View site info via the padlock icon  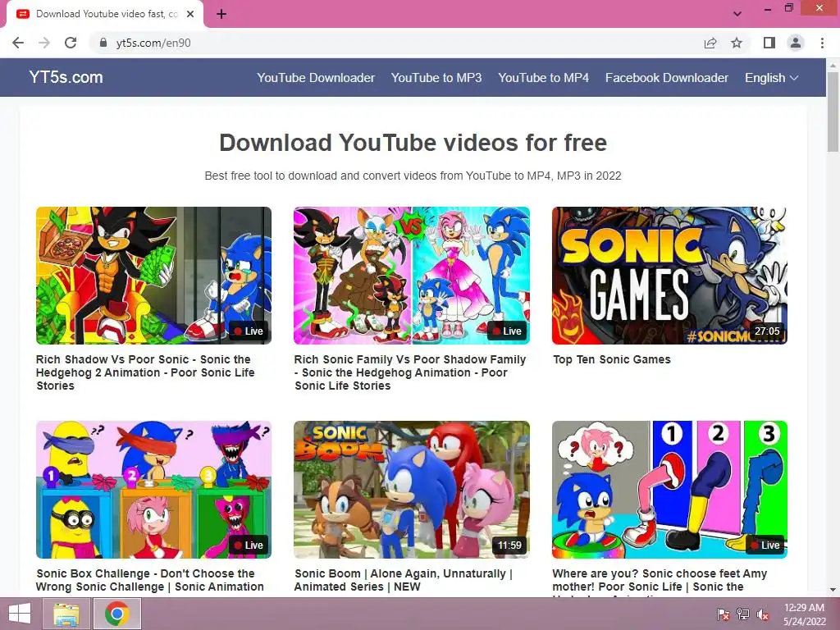tap(103, 43)
